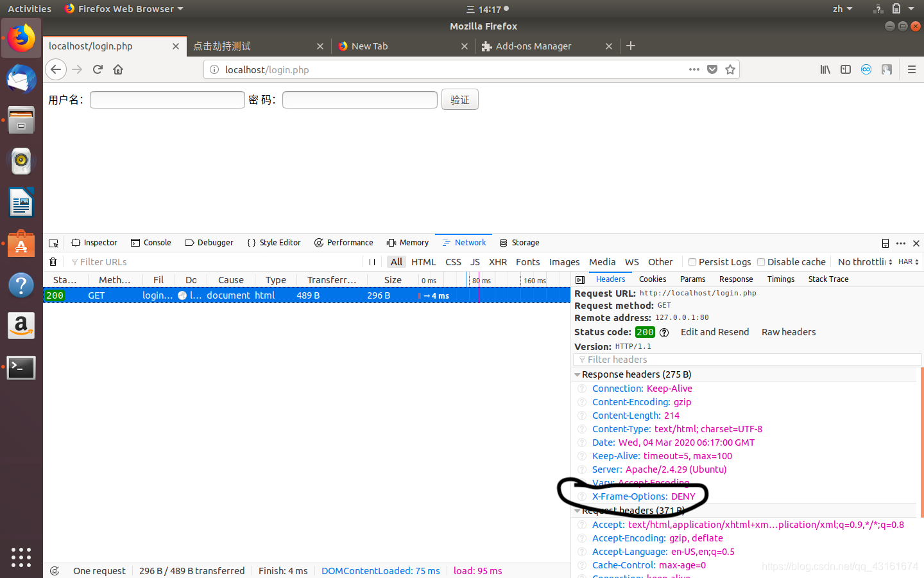Viewport: 924px width, 578px height.
Task: Open DevTools customize options menu
Action: click(x=901, y=243)
